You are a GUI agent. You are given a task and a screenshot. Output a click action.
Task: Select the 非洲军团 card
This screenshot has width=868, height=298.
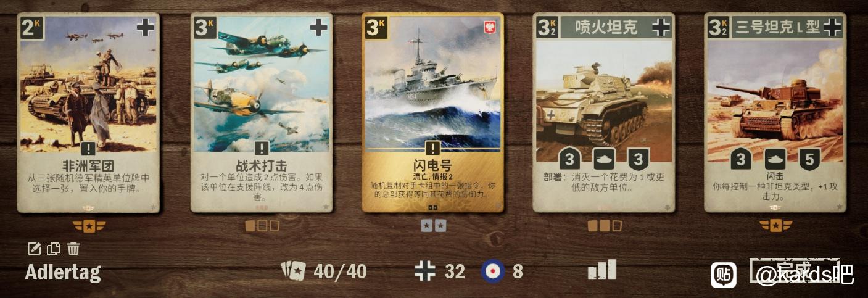[88, 113]
